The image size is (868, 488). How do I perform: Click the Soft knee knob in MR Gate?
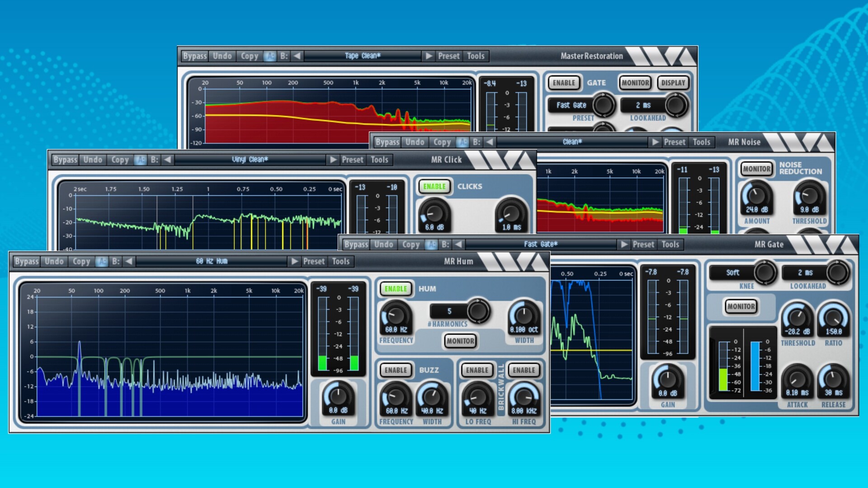(764, 272)
